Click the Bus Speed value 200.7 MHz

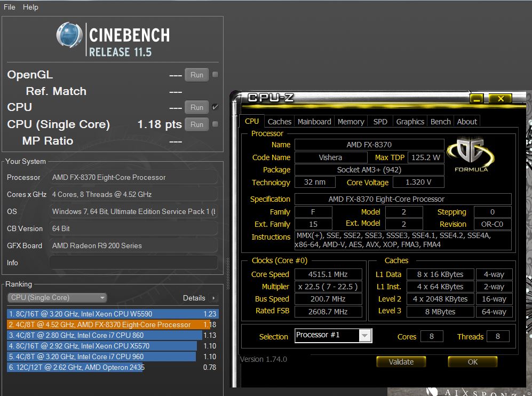(x=328, y=299)
